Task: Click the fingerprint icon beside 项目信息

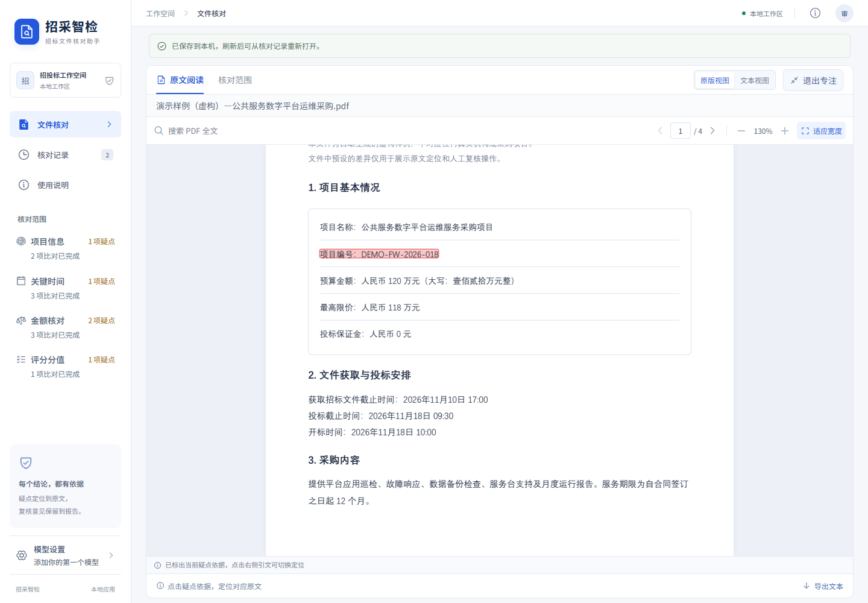Action: [21, 241]
